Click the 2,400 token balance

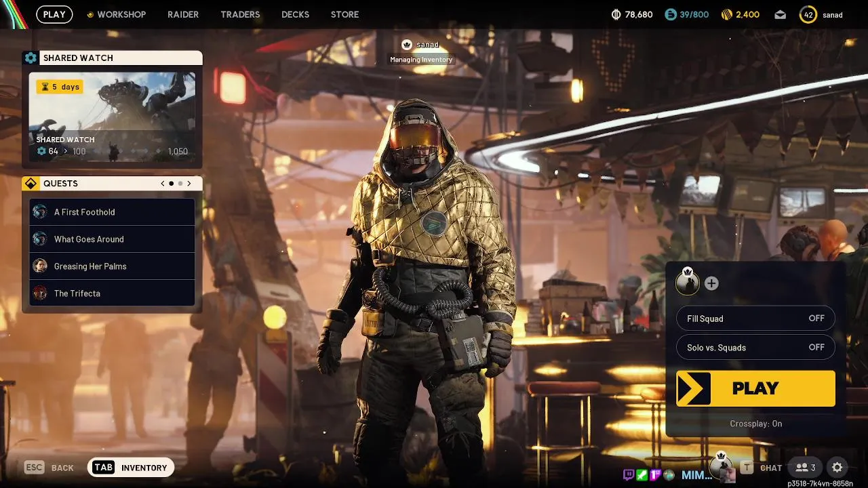pos(747,14)
